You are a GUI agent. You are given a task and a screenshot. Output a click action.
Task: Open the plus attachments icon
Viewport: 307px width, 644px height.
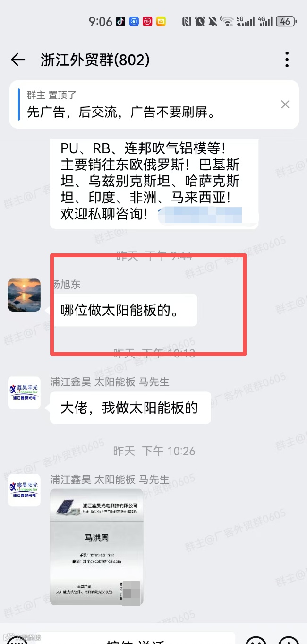288,639
